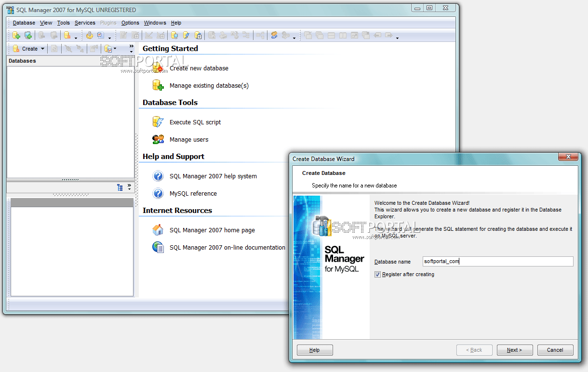Open the Windows menu

pos(155,23)
